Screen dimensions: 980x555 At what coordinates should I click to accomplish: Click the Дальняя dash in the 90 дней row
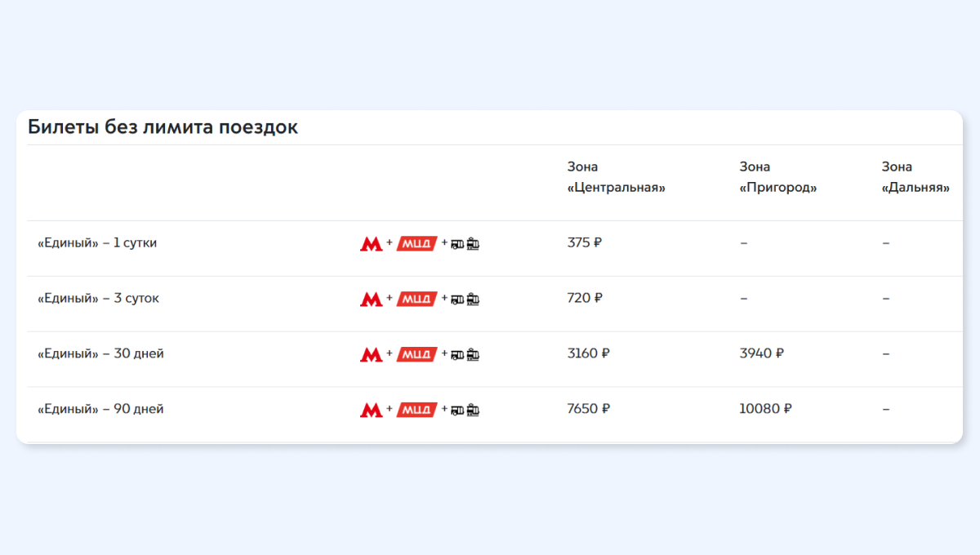(x=886, y=410)
